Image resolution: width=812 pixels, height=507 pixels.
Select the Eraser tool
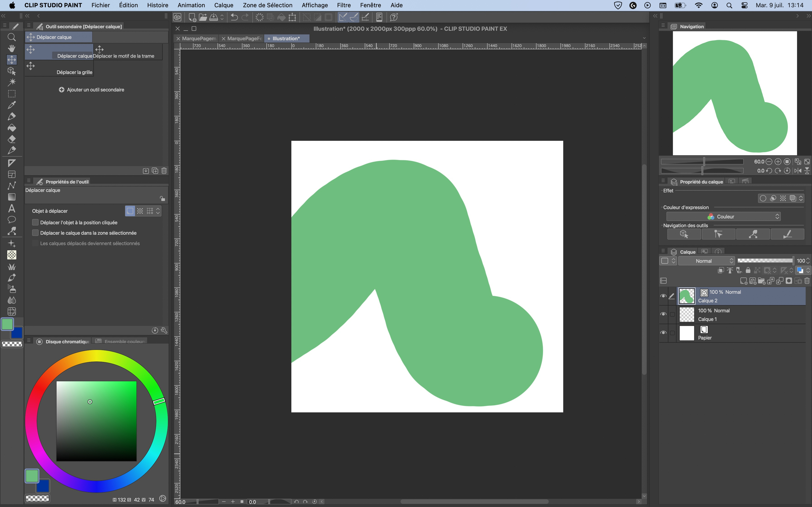tap(11, 139)
